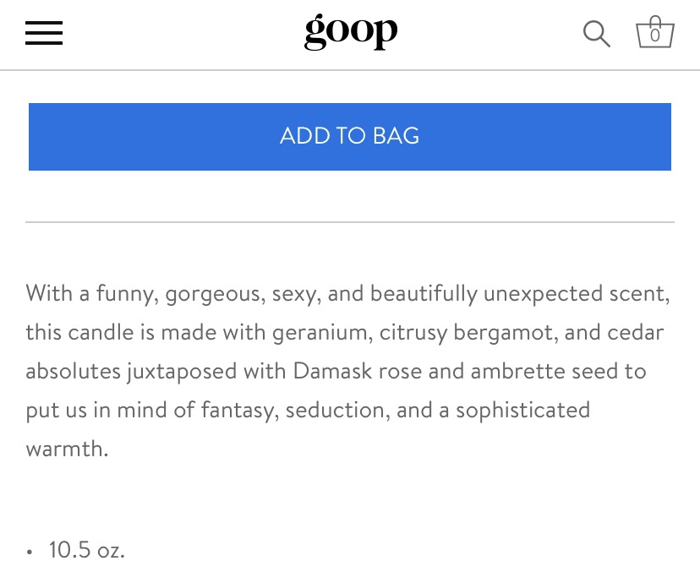Viewport: 700px width, 588px height.
Task: Go home via the goop logo
Action: point(350,33)
